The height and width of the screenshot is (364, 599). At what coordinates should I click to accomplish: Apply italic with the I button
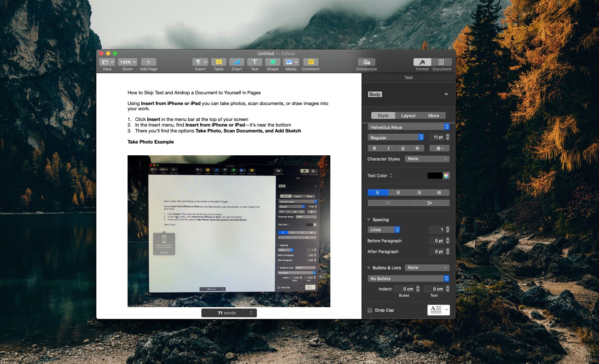click(x=389, y=148)
